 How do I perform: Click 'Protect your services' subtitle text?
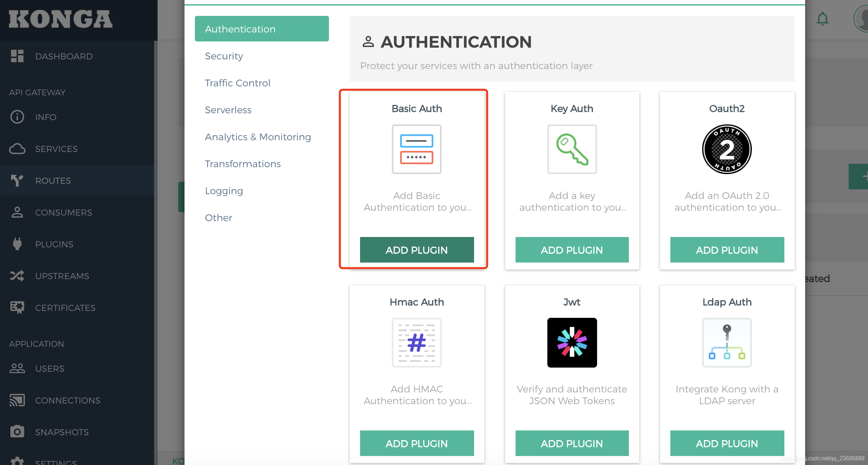tap(476, 66)
